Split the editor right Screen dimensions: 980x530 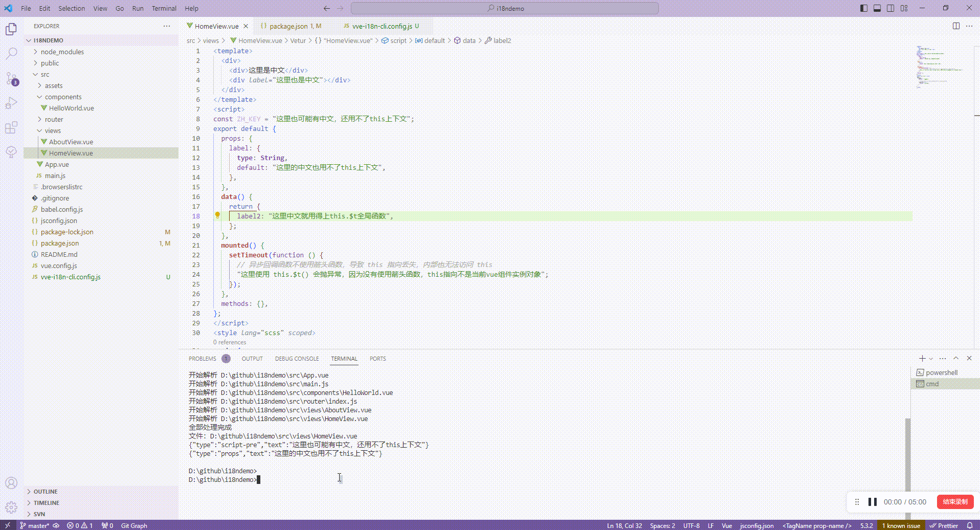[x=956, y=26]
